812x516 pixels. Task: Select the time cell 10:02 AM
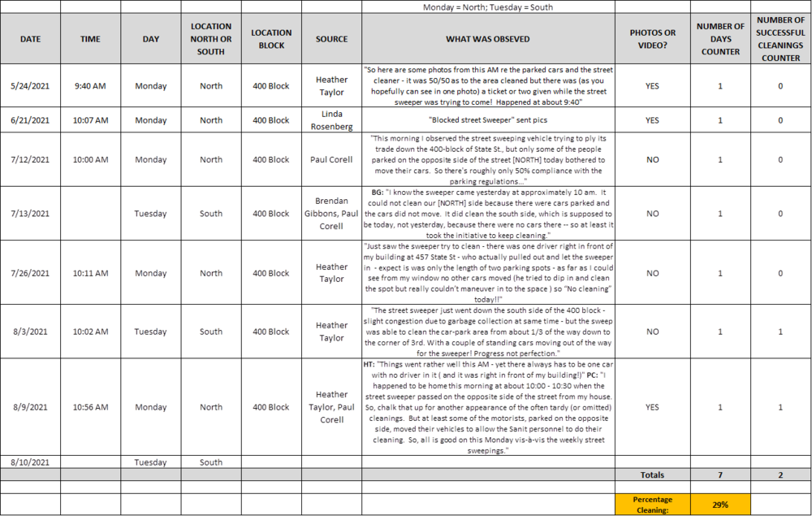click(90, 332)
